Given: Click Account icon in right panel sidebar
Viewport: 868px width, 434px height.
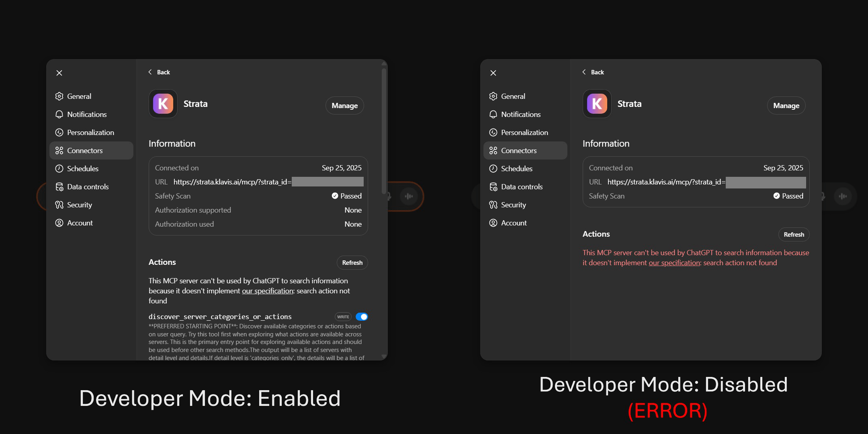Looking at the screenshot, I should 493,223.
